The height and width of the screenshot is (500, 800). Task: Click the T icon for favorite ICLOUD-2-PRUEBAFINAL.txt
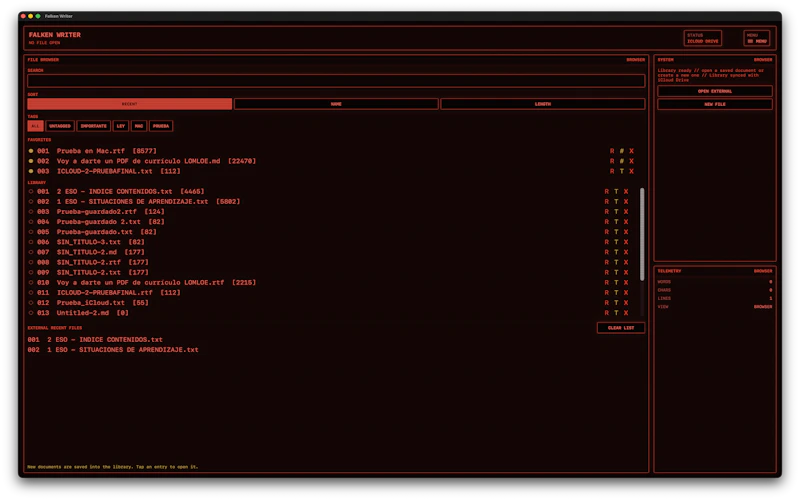click(621, 171)
